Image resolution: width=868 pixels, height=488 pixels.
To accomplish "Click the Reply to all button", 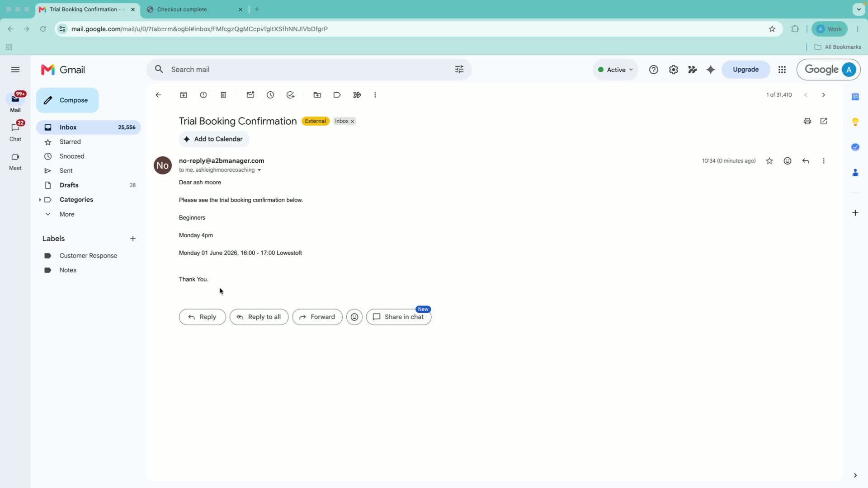I will pyautogui.click(x=259, y=317).
